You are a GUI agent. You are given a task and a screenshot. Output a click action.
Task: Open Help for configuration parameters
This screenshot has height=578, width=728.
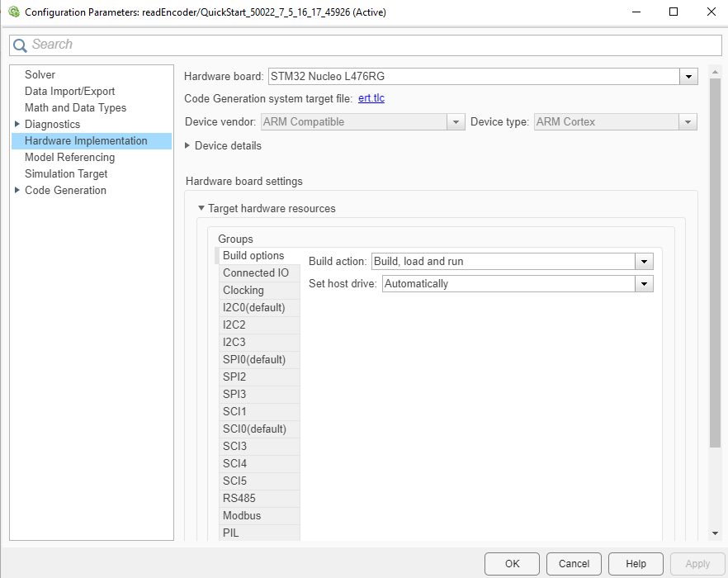pos(636,564)
